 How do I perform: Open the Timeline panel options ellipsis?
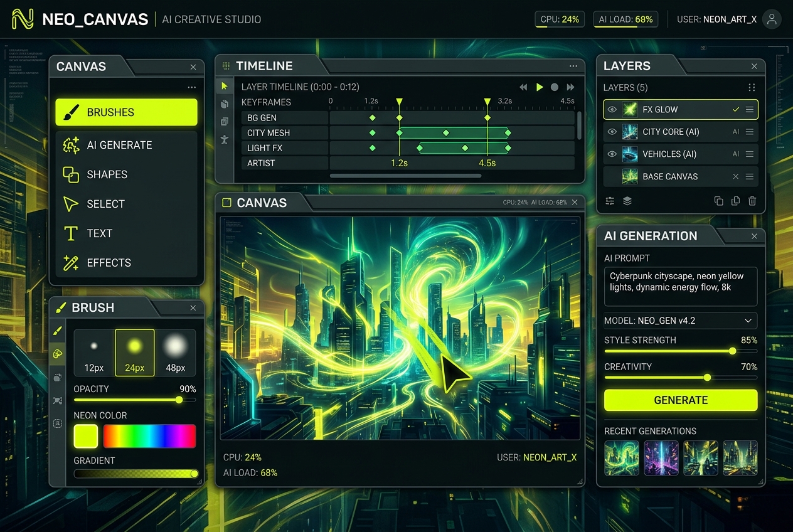click(x=573, y=66)
